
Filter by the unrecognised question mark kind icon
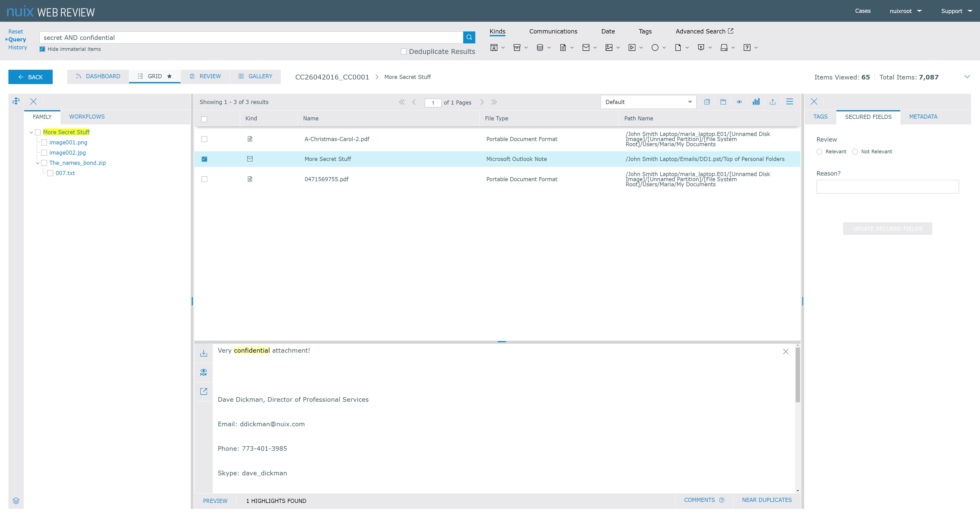(747, 48)
